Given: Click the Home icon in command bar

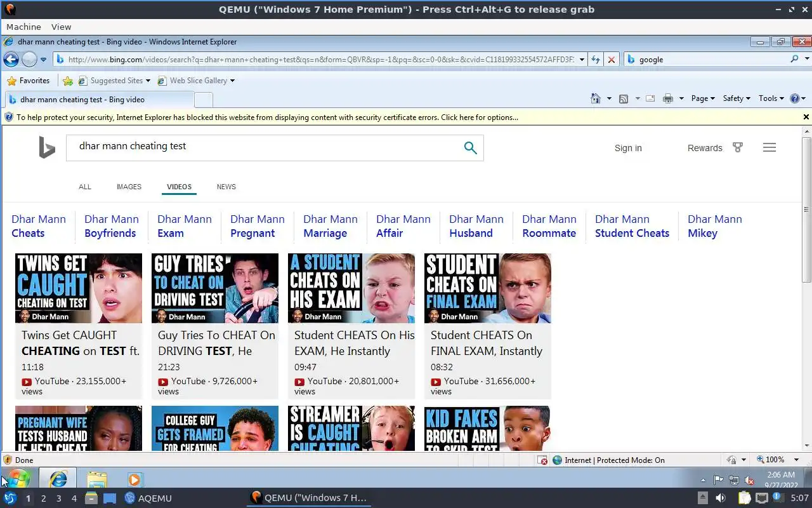Looking at the screenshot, I should 595,98.
